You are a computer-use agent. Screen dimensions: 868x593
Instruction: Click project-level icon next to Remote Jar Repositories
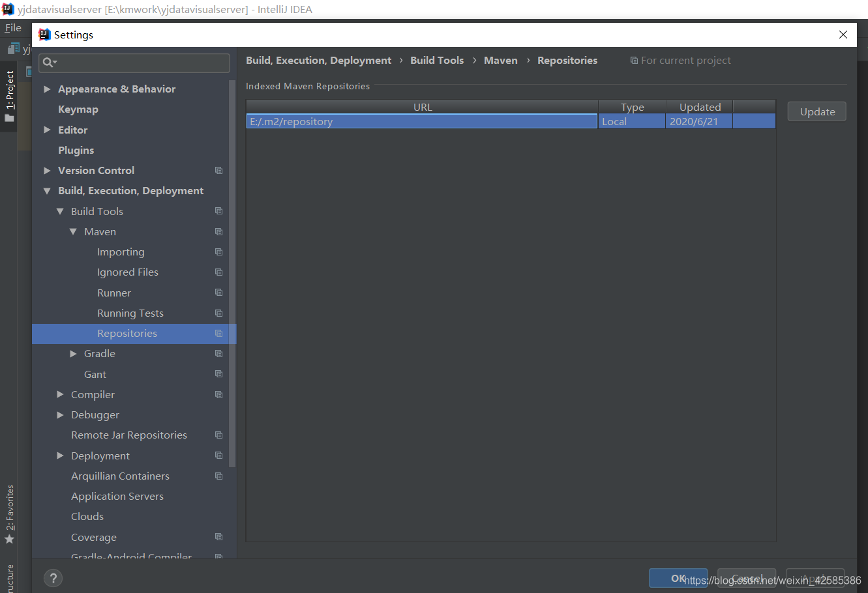219,435
